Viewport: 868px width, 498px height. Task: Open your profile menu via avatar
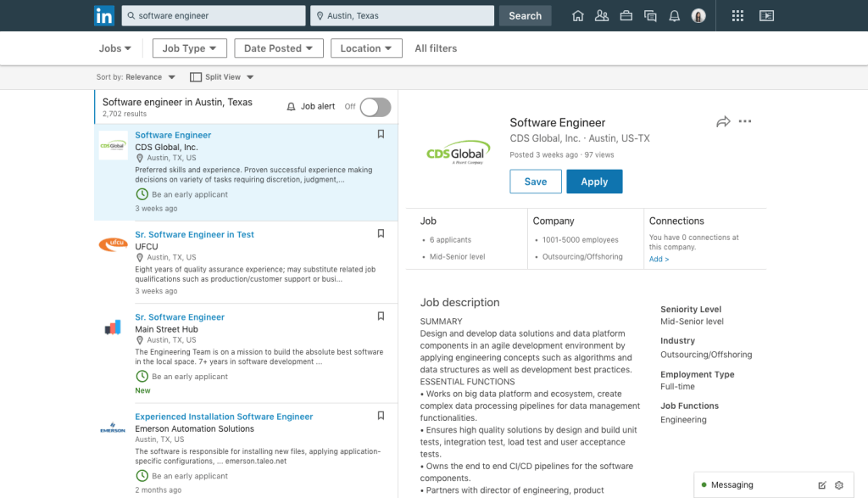click(x=698, y=15)
